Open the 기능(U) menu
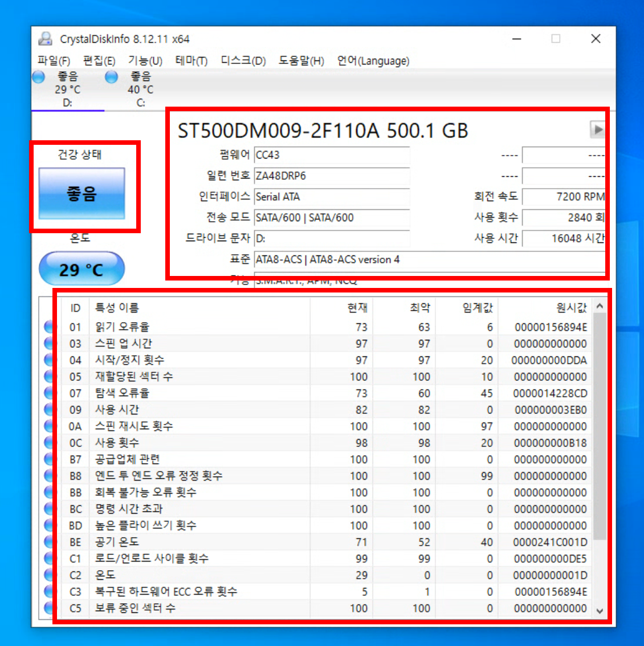This screenshot has height=646, width=644. click(x=145, y=61)
